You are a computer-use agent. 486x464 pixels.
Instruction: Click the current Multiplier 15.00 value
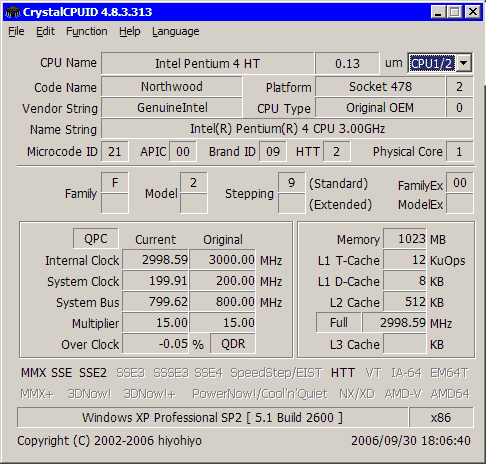(155, 323)
